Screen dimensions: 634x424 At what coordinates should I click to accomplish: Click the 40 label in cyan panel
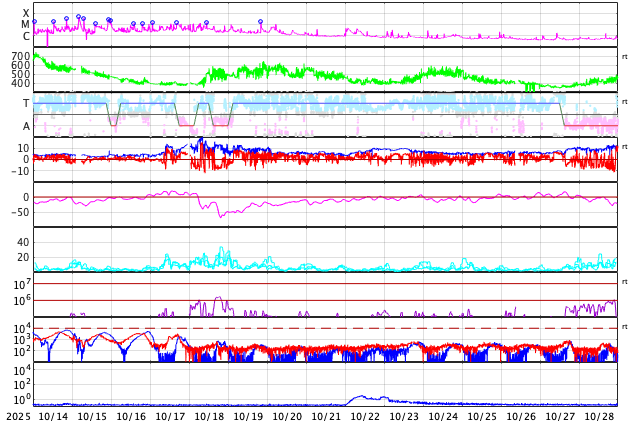coord(23,242)
